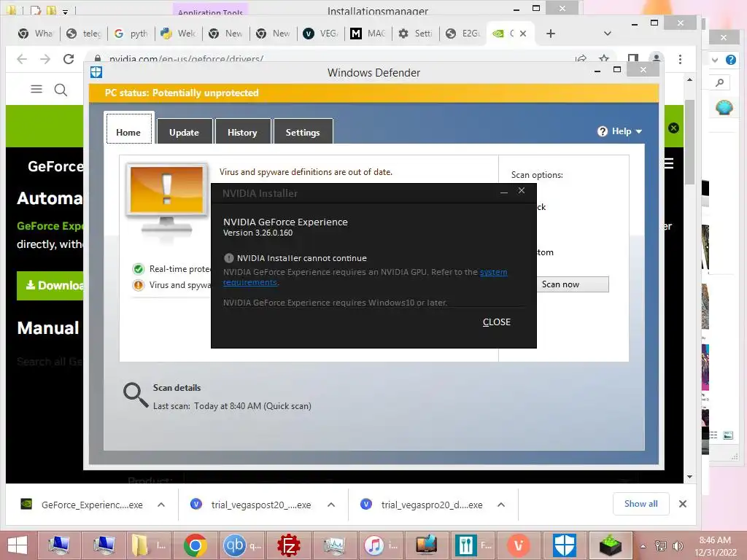Open the Chrome three-dot menu
This screenshot has width=747, height=560.
pyautogui.click(x=680, y=59)
